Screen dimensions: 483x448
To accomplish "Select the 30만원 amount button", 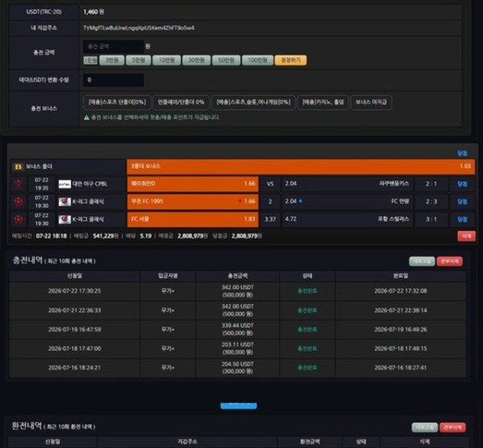I will coord(196,60).
